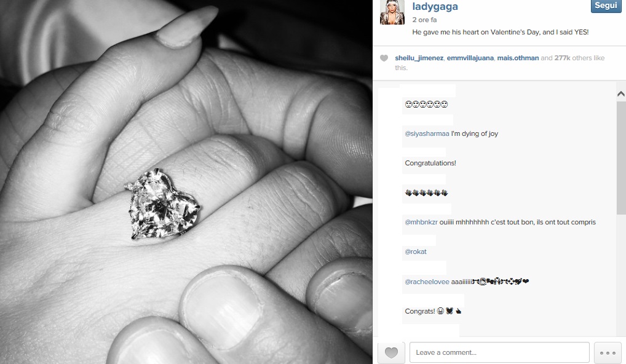Click the scrollbar up arrow in comments
The width and height of the screenshot is (626, 364).
621,94
